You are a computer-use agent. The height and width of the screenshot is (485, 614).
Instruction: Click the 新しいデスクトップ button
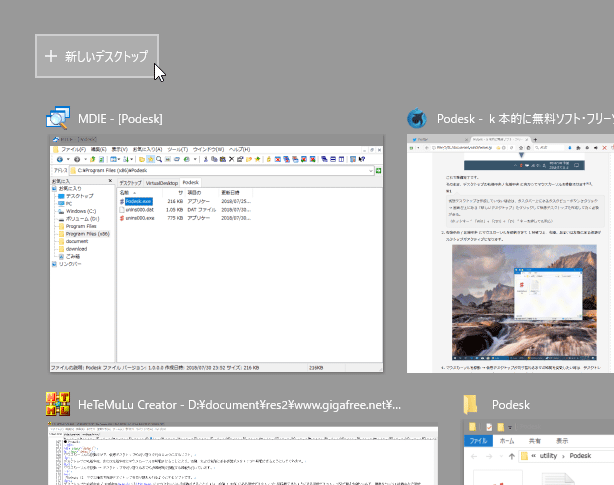[97, 56]
